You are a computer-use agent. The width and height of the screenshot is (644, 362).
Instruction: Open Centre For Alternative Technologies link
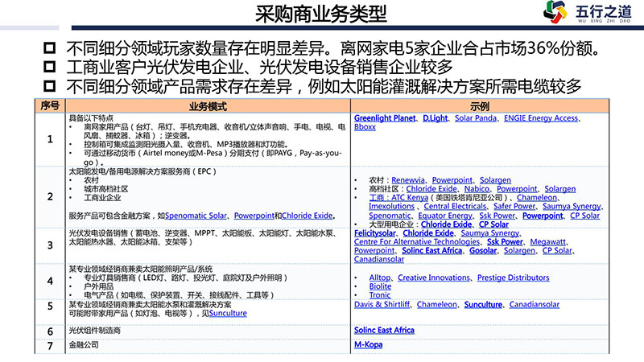click(x=417, y=242)
